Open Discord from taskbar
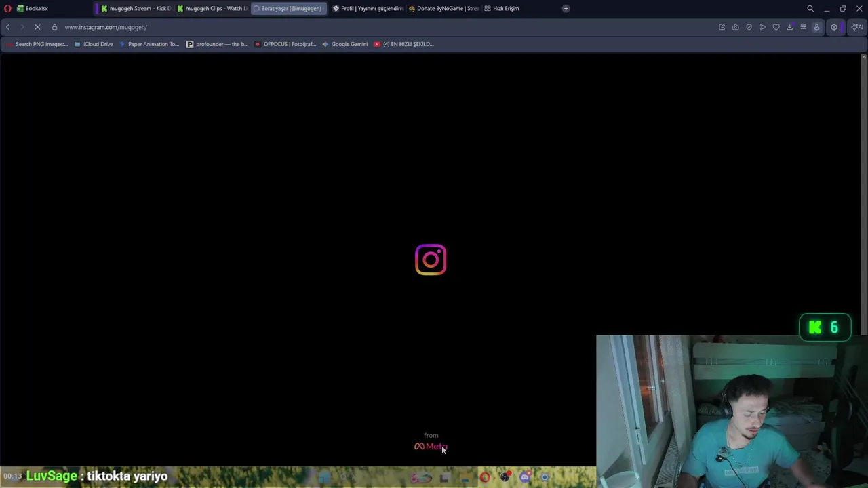Viewport: 868px width, 488px height. tap(526, 477)
